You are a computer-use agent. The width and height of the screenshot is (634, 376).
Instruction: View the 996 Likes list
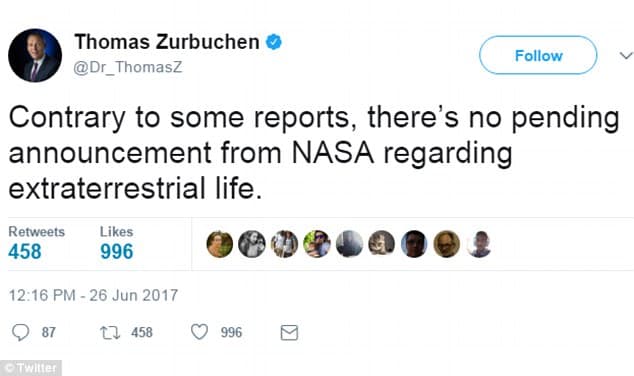pos(116,243)
